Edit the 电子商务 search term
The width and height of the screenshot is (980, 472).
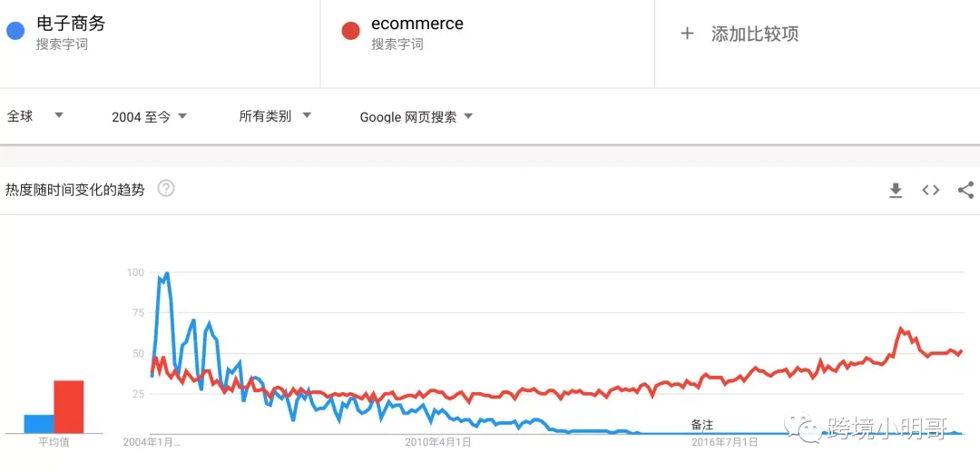click(71, 24)
